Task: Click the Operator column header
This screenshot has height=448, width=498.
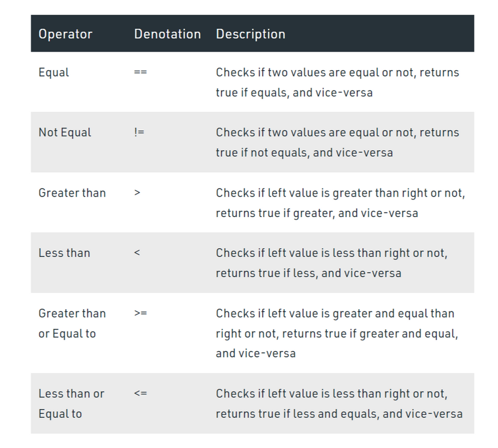Action: 65,34
